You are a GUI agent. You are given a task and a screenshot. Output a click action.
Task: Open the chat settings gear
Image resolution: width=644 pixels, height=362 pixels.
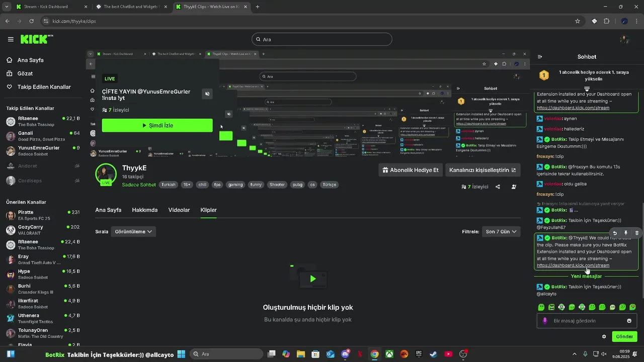pyautogui.click(x=604, y=336)
